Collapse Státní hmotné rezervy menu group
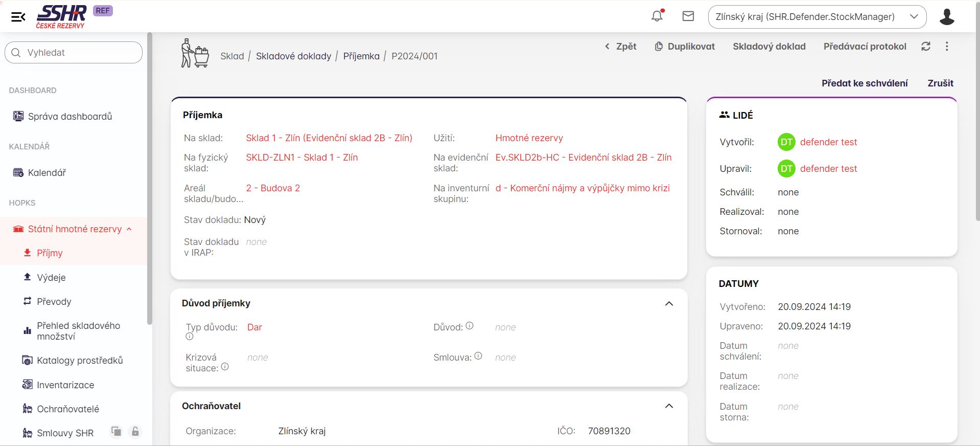The height and width of the screenshot is (446, 980). click(129, 229)
